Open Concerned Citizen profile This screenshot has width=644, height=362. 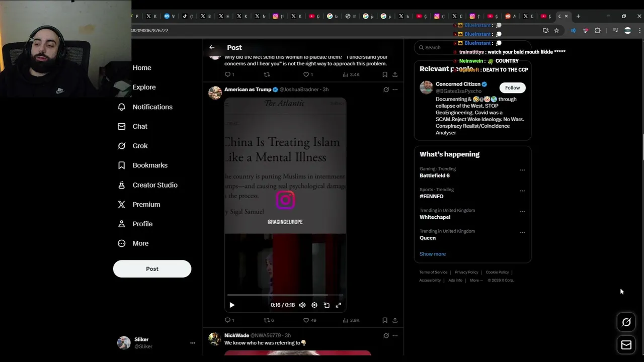458,84
